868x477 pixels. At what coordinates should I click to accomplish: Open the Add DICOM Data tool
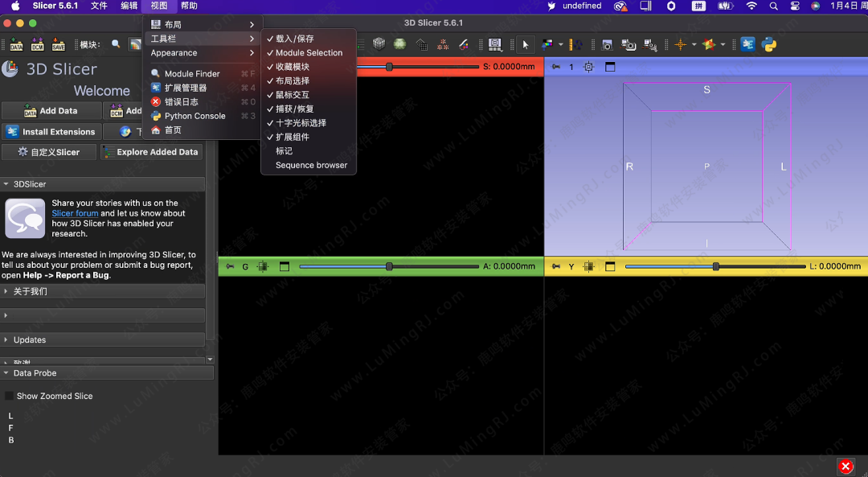pyautogui.click(x=35, y=44)
